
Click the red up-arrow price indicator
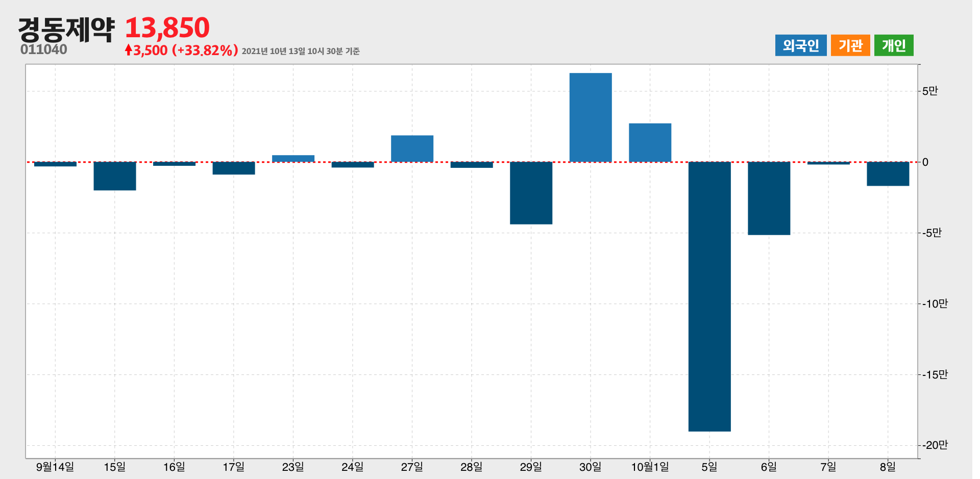[x=129, y=49]
